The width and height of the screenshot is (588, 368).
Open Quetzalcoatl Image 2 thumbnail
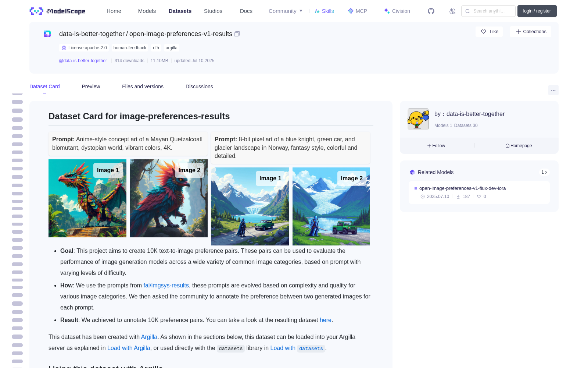(169, 198)
